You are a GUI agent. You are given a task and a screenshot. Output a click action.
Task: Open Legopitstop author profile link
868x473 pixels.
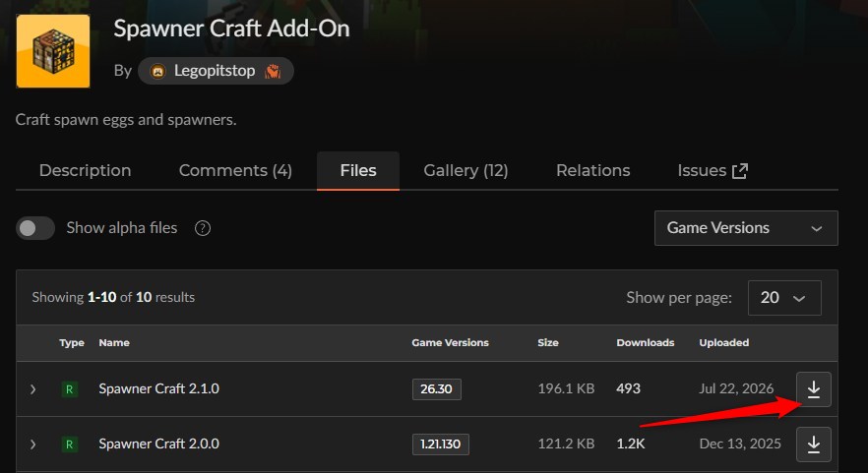point(216,71)
